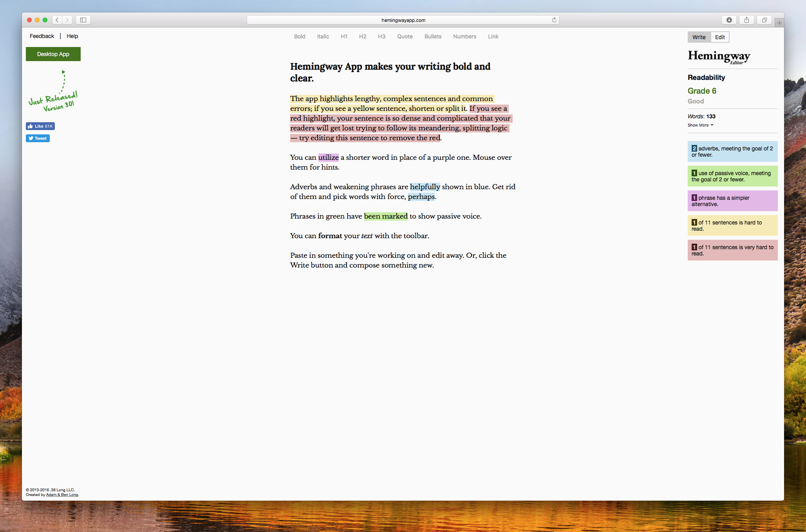Click the purple simpler alternative card

pyautogui.click(x=732, y=201)
